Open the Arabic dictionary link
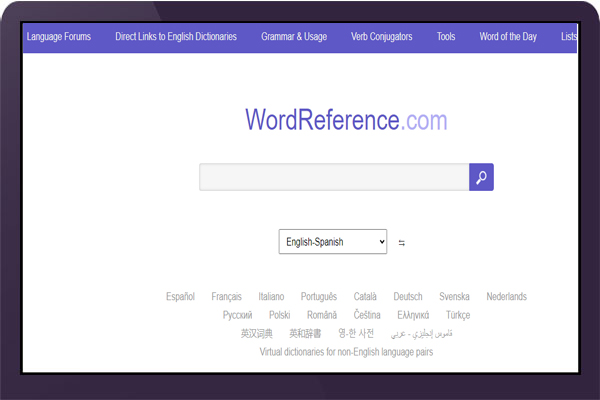 point(421,334)
